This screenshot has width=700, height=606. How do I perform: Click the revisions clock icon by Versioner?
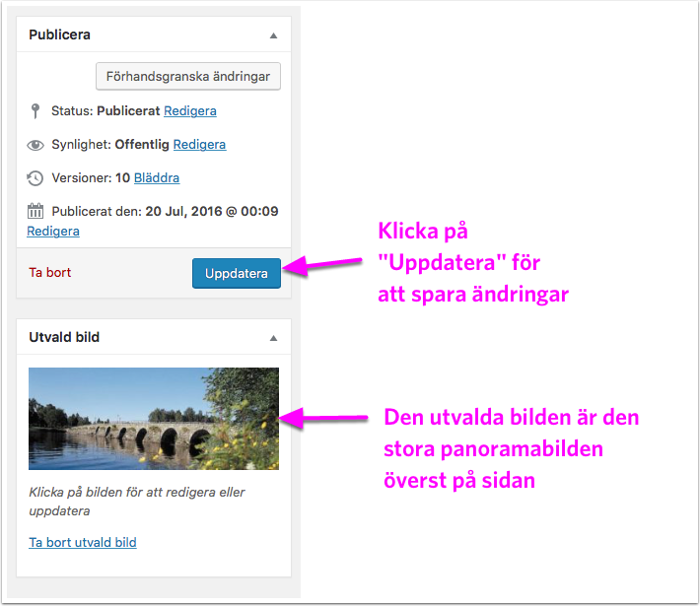tap(35, 178)
